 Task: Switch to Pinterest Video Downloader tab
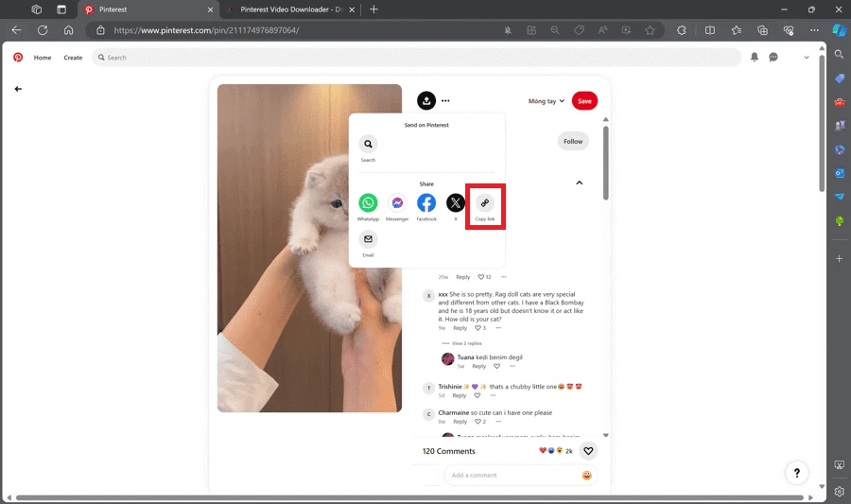(291, 9)
